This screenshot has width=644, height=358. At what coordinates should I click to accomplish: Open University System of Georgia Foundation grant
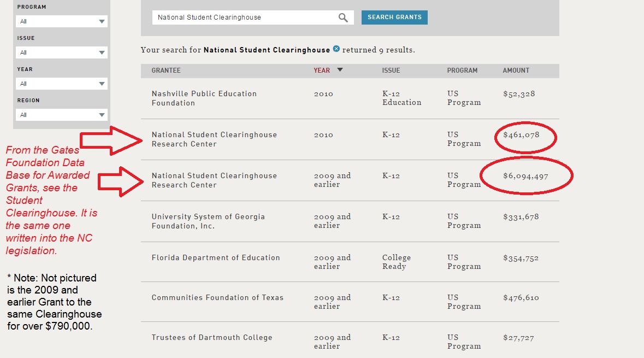click(x=208, y=221)
